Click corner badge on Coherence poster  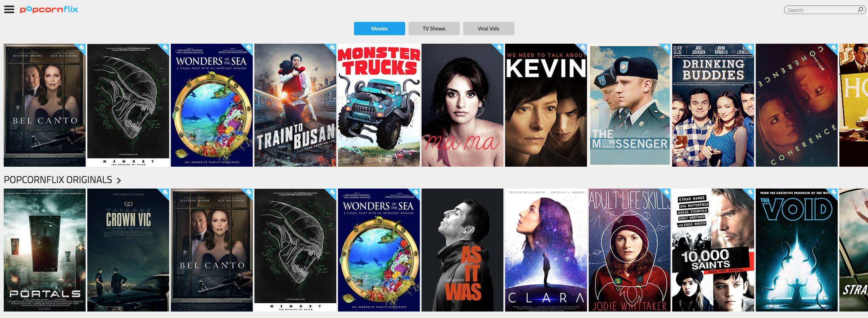click(x=833, y=48)
